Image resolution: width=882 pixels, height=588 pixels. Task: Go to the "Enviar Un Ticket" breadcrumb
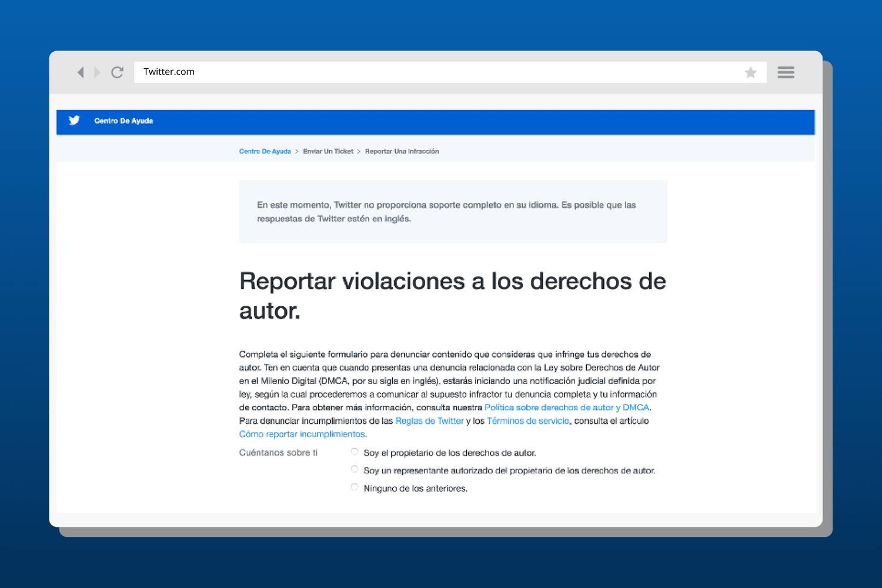pyautogui.click(x=328, y=152)
